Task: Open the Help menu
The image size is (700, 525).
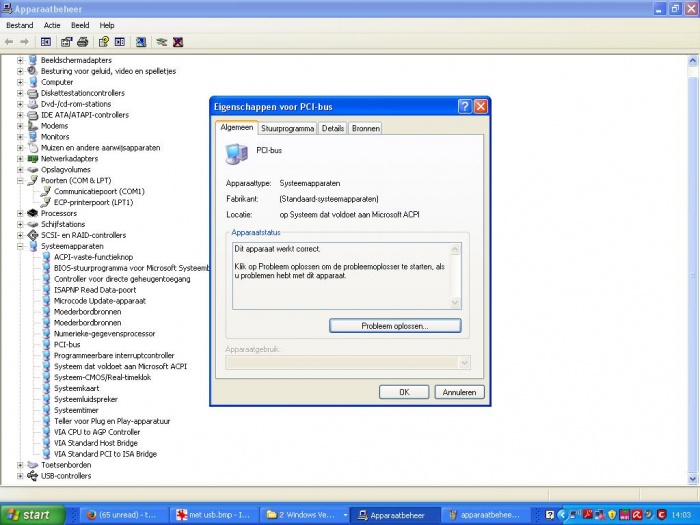Action: (x=107, y=25)
